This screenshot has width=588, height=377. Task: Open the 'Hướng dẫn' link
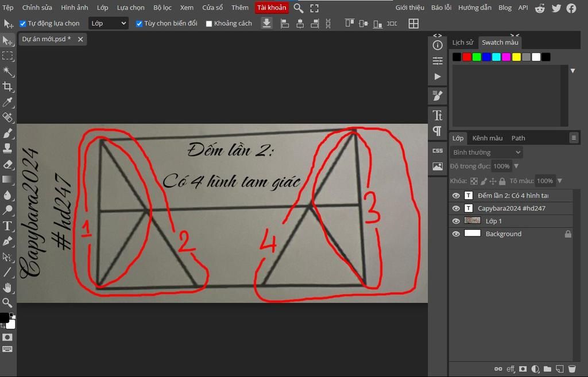474,7
